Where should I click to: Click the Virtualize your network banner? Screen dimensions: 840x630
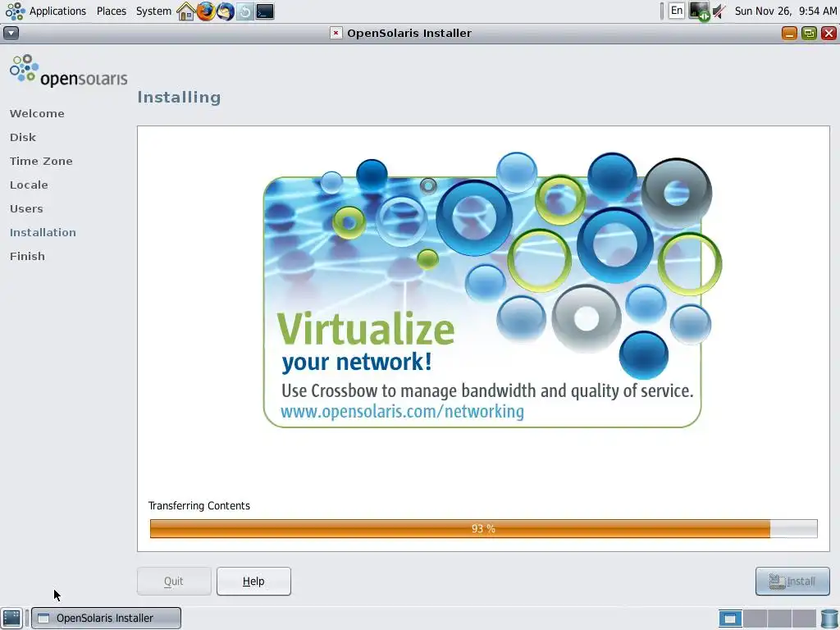[x=492, y=290]
